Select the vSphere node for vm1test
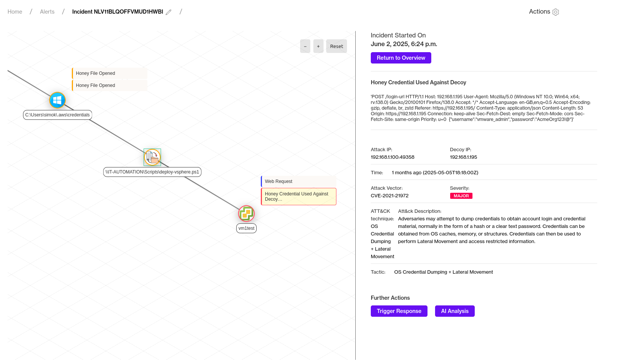Screen dimensions: 635x364 coord(246,213)
